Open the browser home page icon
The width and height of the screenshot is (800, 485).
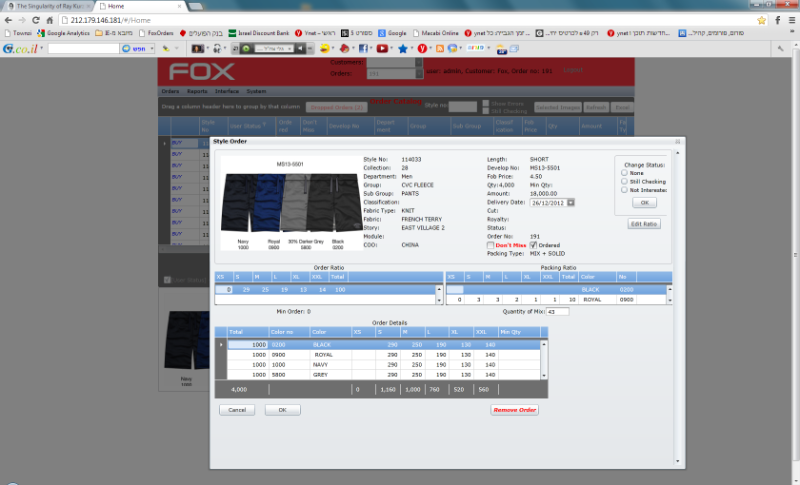pos(49,20)
